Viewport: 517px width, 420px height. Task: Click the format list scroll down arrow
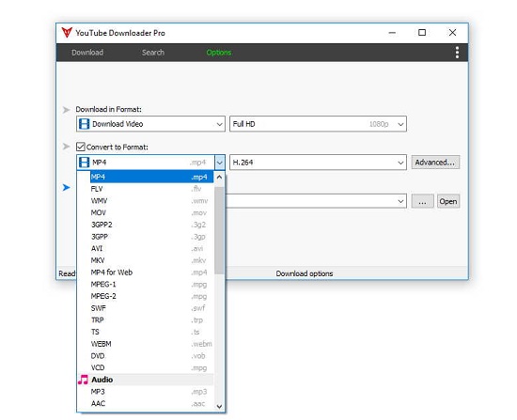coord(219,407)
